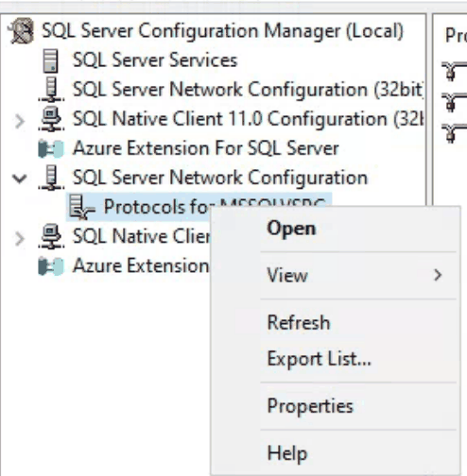Choose View in the context menu
Screen dimensions: 467x476
click(335, 275)
